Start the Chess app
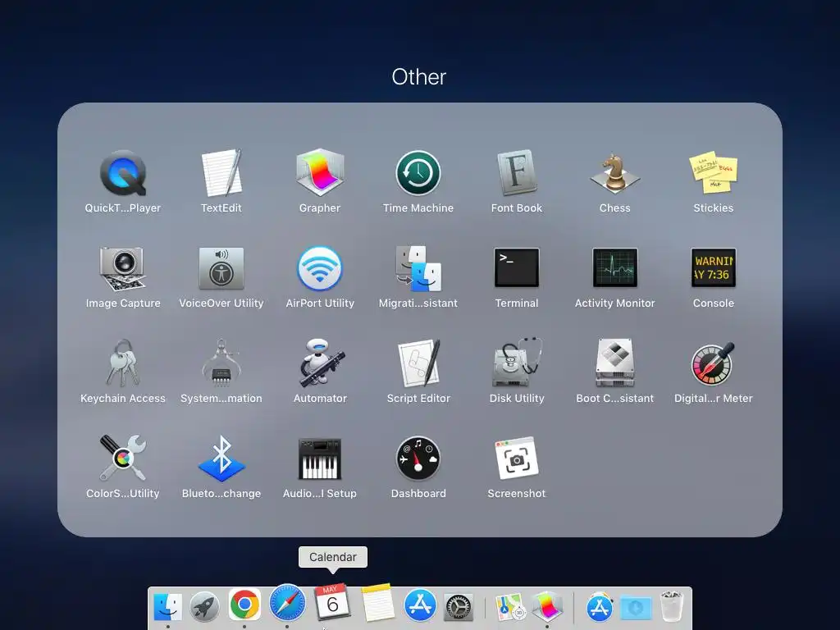 [x=615, y=172]
